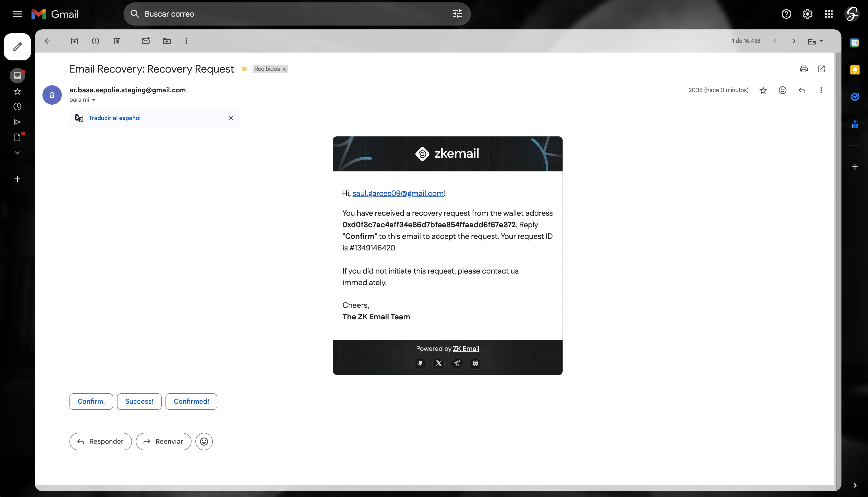Open the Settings gear icon
868x497 pixels.
click(807, 14)
